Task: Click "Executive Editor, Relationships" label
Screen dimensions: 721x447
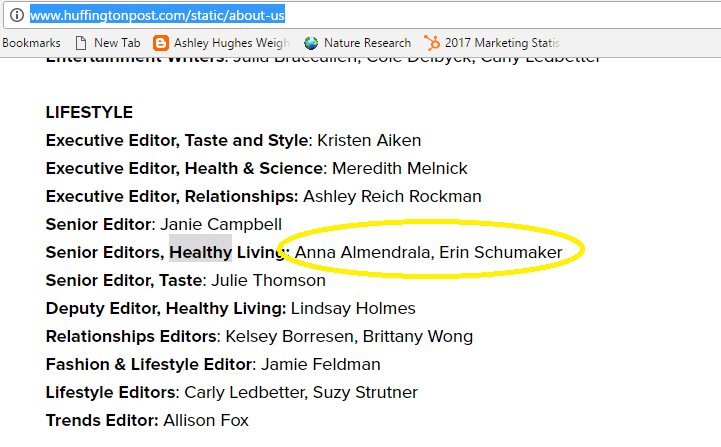Action: pos(170,196)
